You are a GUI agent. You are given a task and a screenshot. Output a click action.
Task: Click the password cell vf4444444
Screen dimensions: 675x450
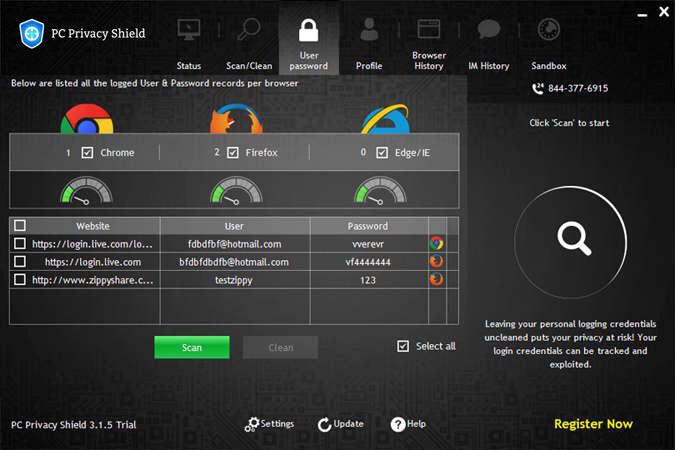pyautogui.click(x=368, y=262)
